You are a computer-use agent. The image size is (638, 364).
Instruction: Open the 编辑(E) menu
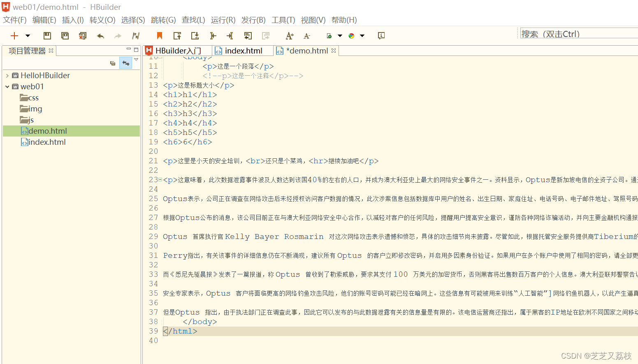click(x=44, y=20)
